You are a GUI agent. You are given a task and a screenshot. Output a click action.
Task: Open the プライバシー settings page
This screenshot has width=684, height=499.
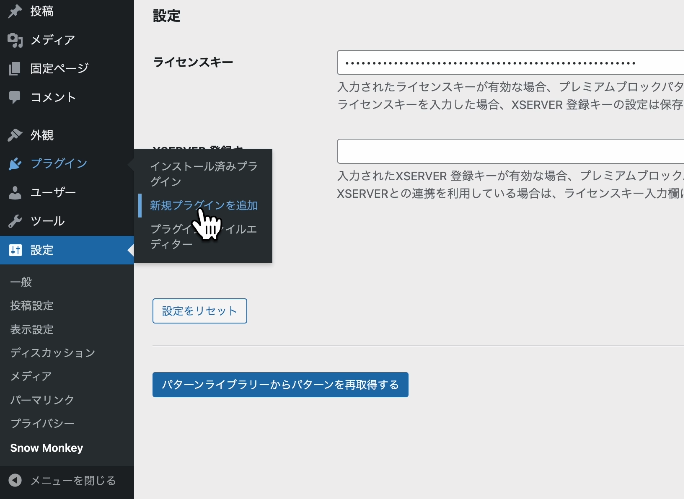pos(42,424)
